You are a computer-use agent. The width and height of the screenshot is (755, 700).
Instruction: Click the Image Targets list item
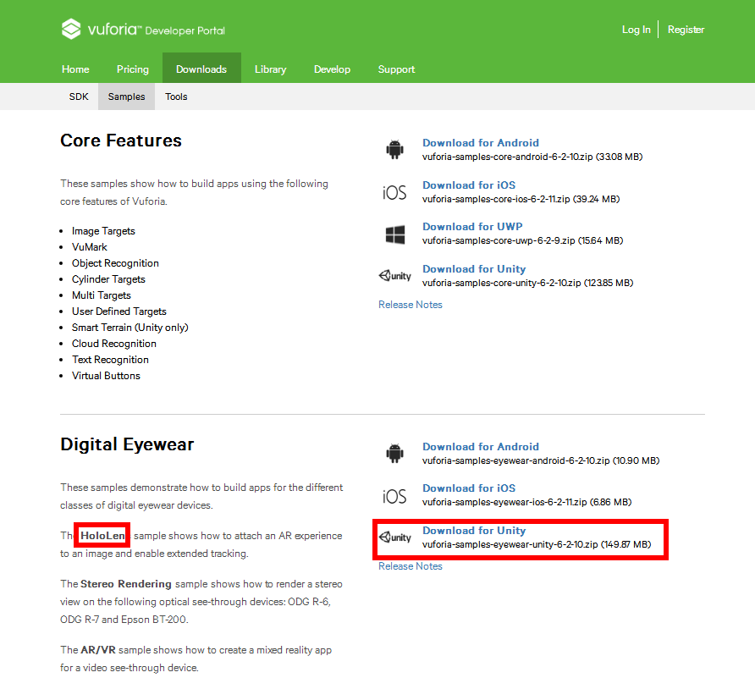[103, 231]
